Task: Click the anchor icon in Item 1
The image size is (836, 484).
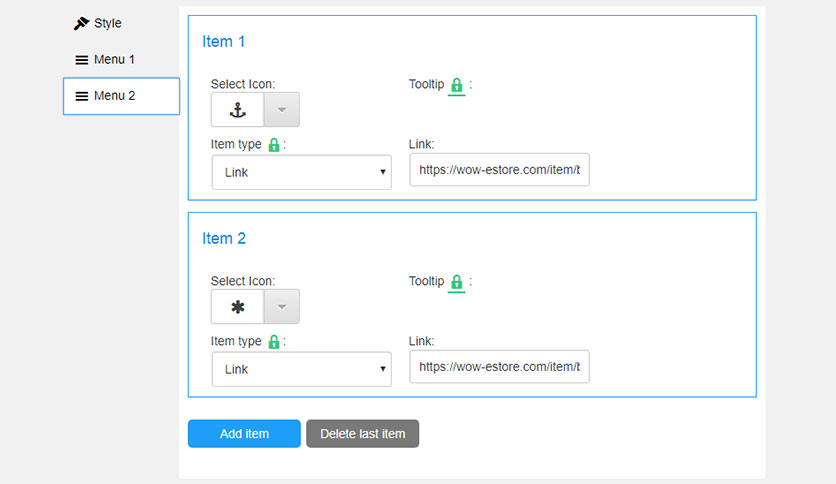Action: tap(237, 110)
